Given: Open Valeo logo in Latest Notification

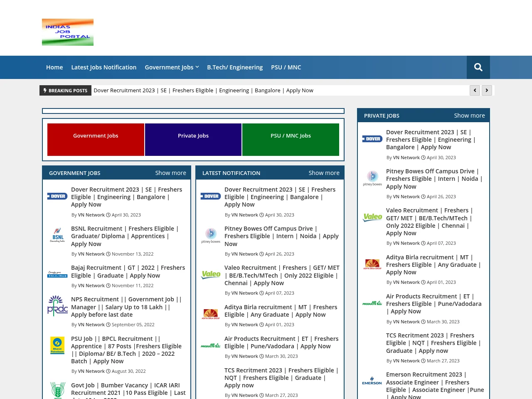Looking at the screenshot, I should point(211,275).
